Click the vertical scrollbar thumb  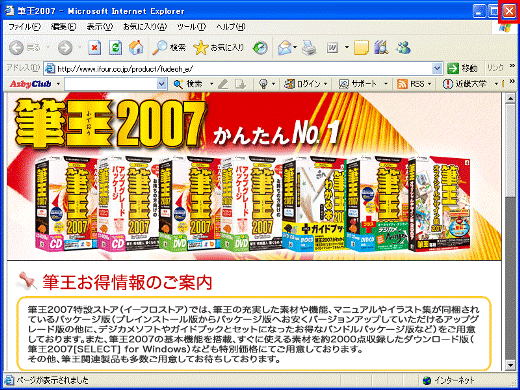pyautogui.click(x=510, y=151)
